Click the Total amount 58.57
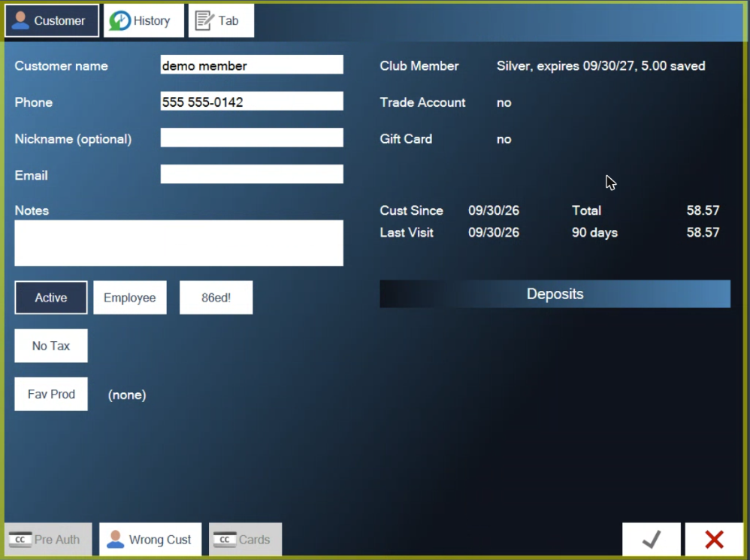Screen dimensions: 750x560 pos(703,210)
